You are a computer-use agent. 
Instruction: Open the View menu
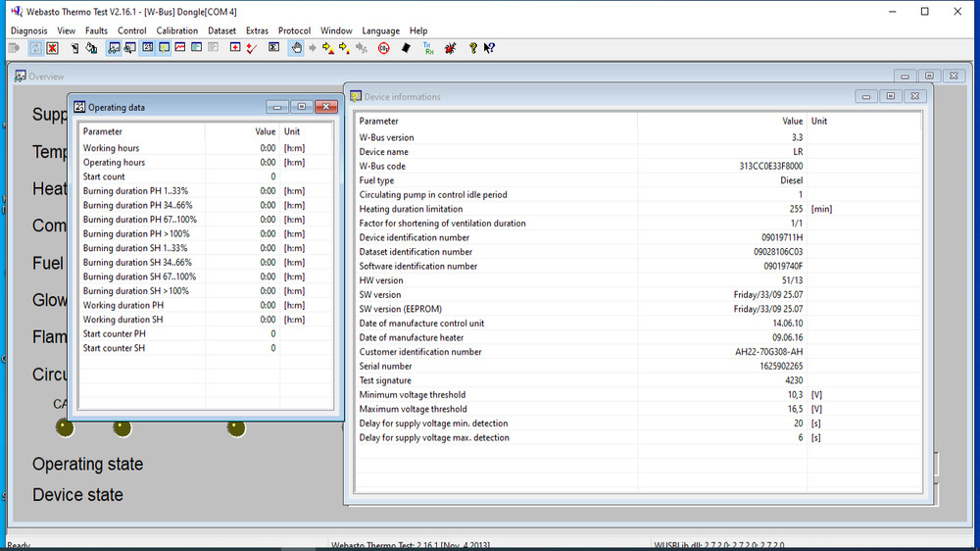click(67, 30)
